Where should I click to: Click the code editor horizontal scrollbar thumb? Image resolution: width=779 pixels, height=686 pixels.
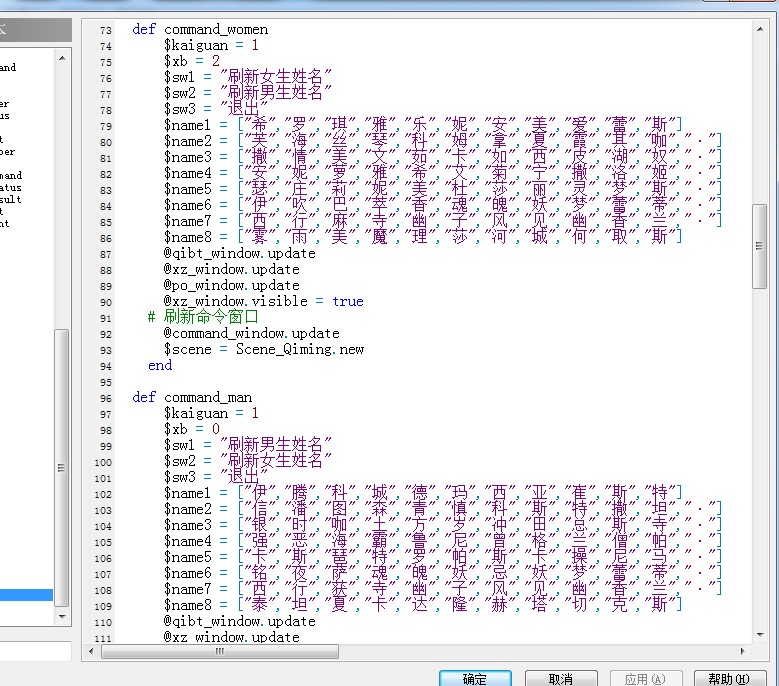[x=220, y=651]
